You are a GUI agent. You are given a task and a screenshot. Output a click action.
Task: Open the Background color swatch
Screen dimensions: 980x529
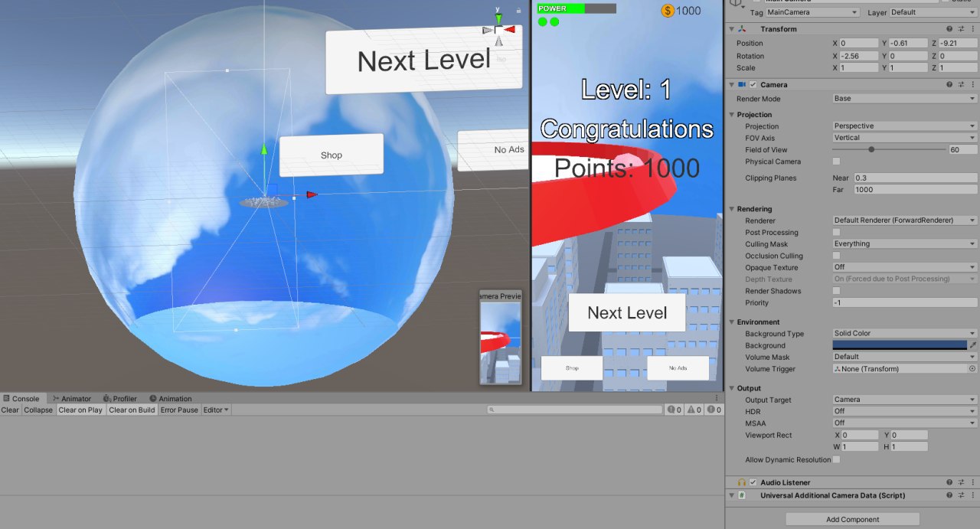[900, 345]
